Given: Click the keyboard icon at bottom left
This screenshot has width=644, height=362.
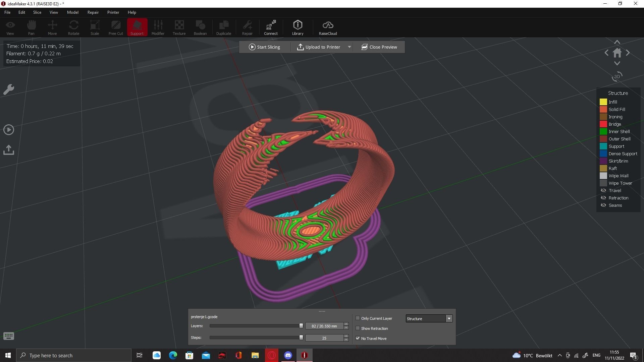Looking at the screenshot, I should (9, 336).
